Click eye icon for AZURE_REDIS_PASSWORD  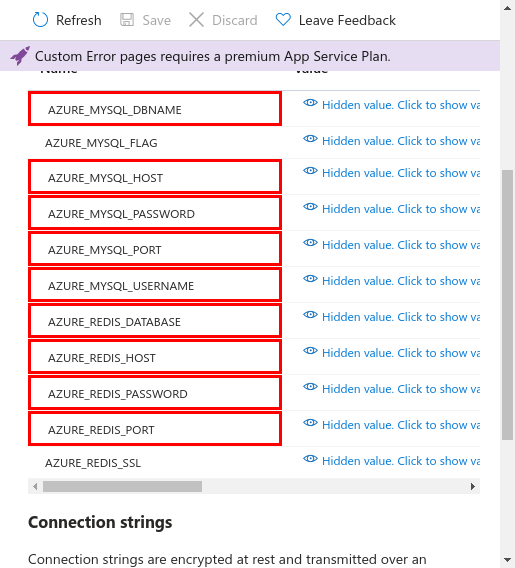click(310, 387)
